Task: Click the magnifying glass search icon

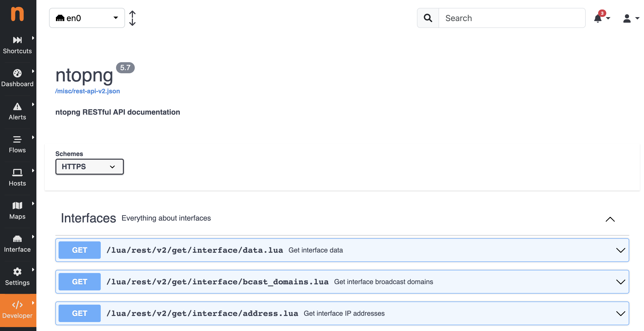Action: (x=428, y=18)
